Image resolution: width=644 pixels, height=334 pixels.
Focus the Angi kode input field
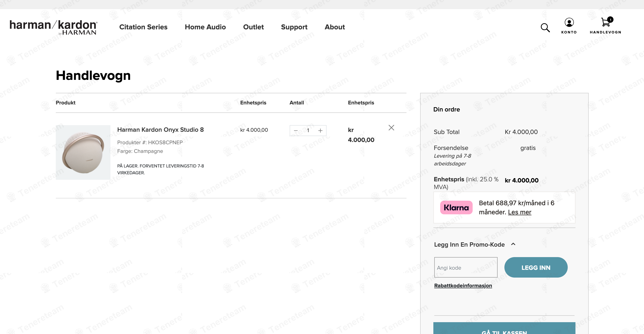click(465, 267)
